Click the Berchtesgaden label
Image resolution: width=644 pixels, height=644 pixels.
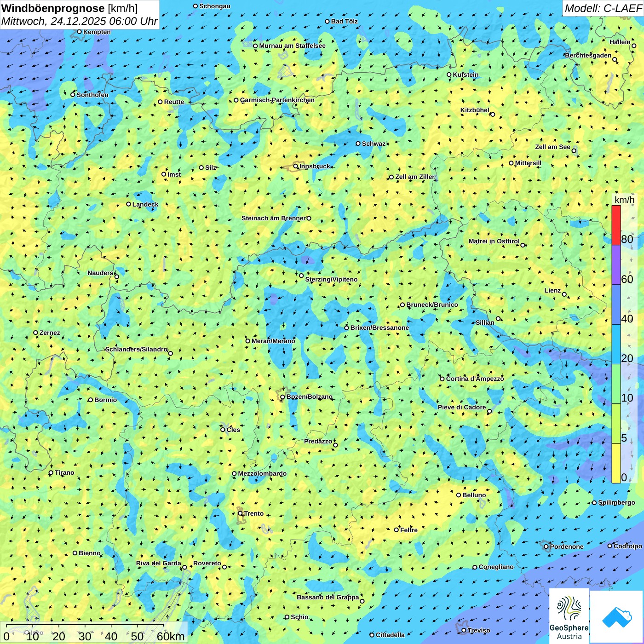click(588, 55)
